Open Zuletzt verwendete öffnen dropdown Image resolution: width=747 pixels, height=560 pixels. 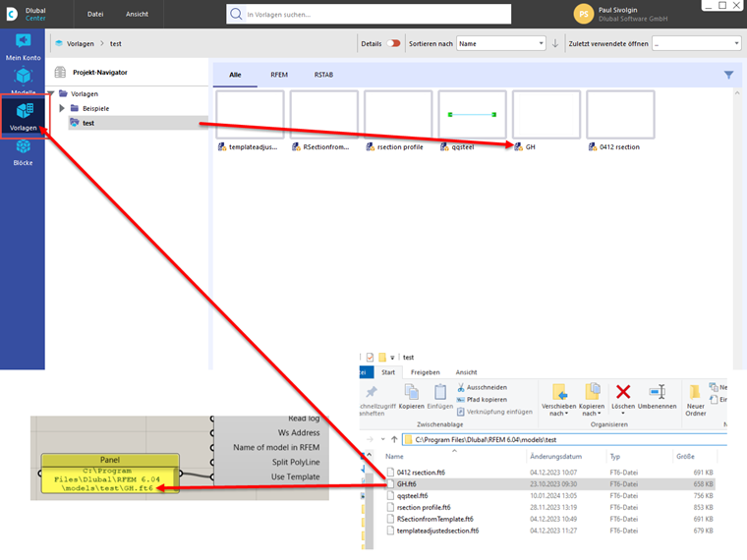tap(696, 43)
